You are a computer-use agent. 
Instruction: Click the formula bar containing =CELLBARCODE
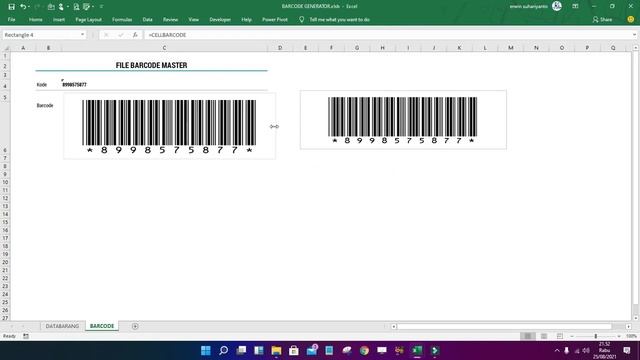(388, 35)
